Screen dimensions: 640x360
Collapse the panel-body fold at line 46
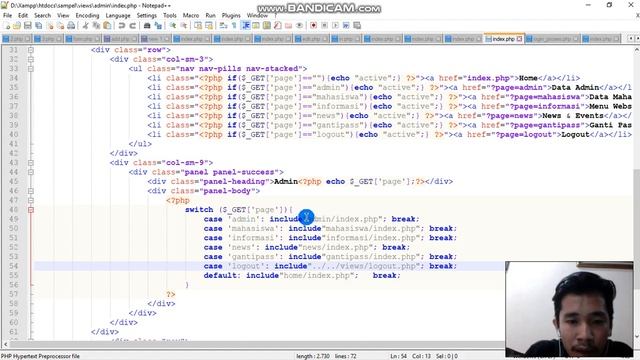coord(31,191)
